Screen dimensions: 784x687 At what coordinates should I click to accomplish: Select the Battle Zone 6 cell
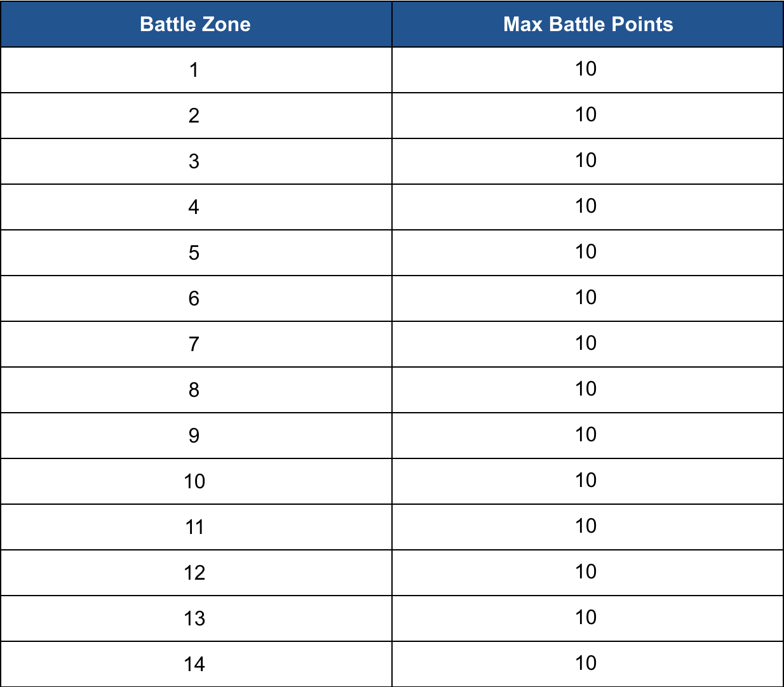point(196,298)
